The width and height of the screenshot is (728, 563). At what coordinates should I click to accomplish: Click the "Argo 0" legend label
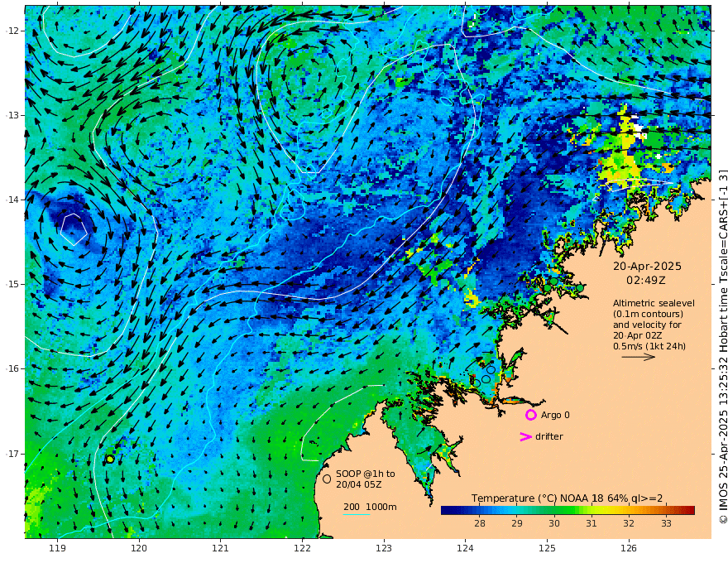pyautogui.click(x=555, y=415)
